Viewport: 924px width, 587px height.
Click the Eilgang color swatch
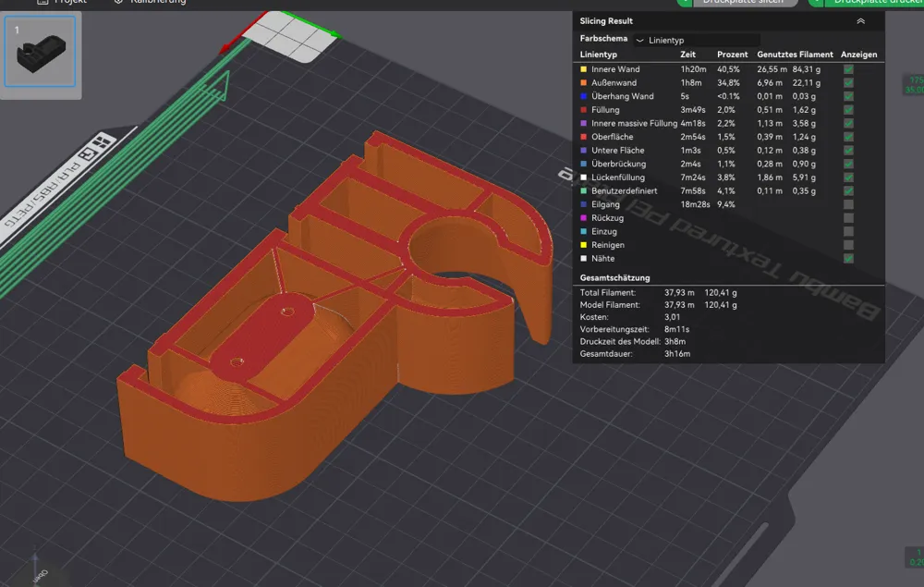583,204
